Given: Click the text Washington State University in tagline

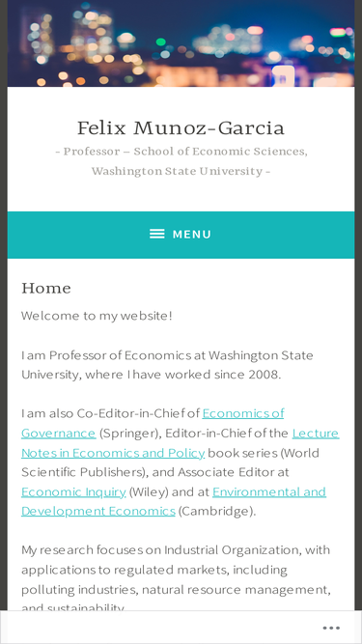Looking at the screenshot, I should 177,171.
